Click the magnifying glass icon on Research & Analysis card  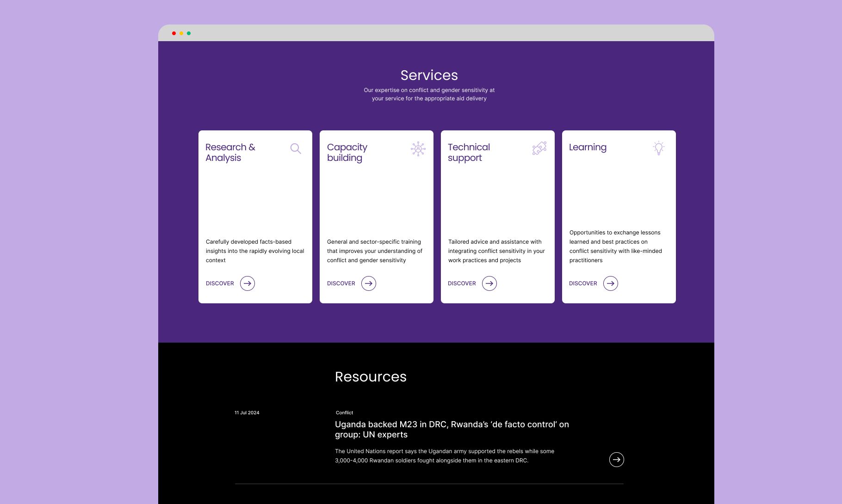click(296, 149)
